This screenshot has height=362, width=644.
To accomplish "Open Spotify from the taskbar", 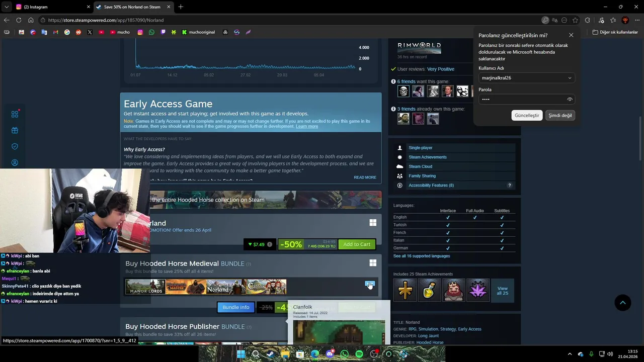I will (359, 354).
